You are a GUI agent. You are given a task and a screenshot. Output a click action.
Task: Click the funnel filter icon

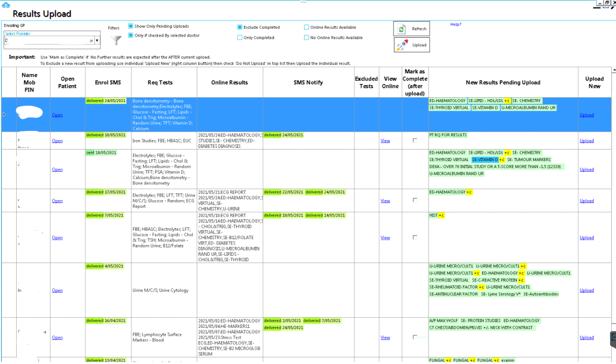[x=117, y=40]
